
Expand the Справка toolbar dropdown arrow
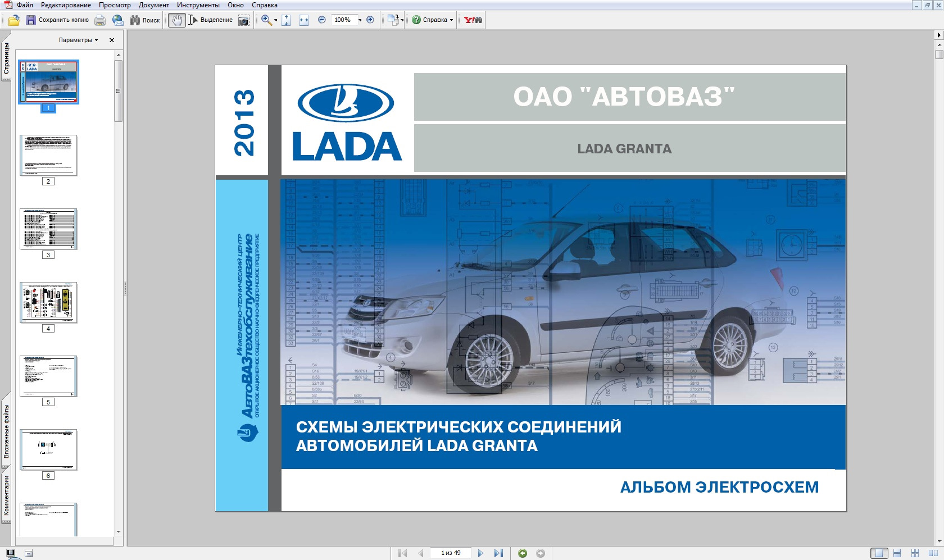[452, 20]
